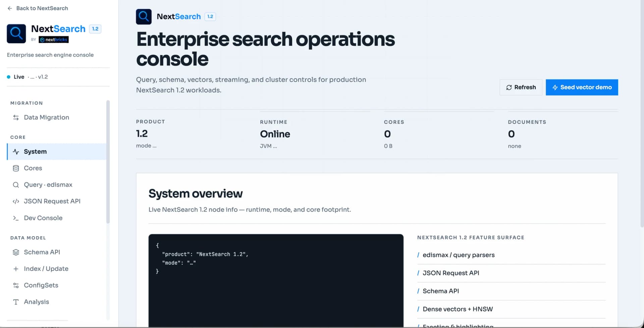Click the RUNTIME Online value
This screenshot has height=328, width=644.
[275, 134]
